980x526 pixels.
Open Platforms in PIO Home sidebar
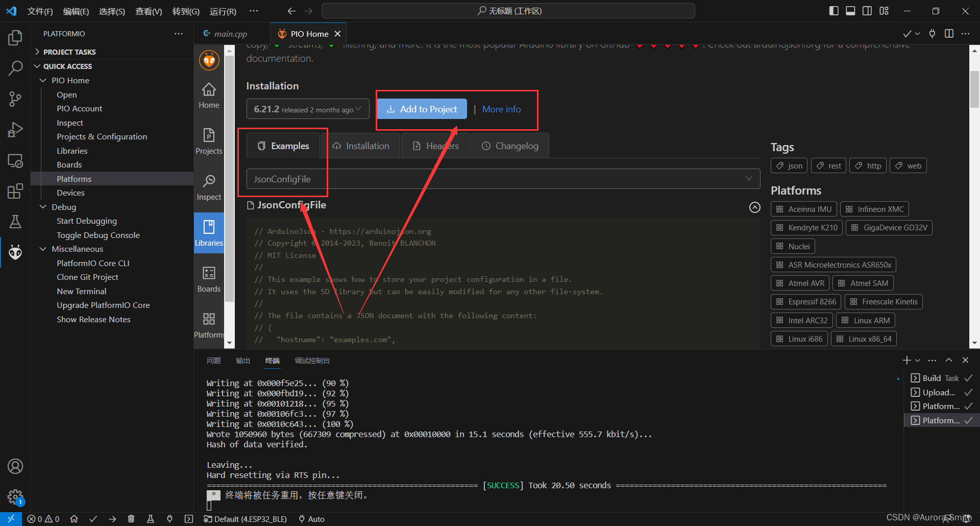click(209, 325)
